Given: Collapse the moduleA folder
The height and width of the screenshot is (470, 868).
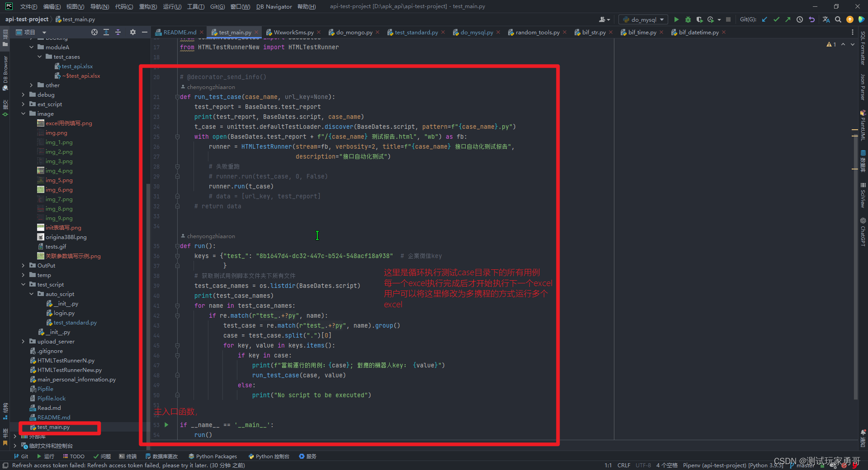Looking at the screenshot, I should (x=31, y=47).
